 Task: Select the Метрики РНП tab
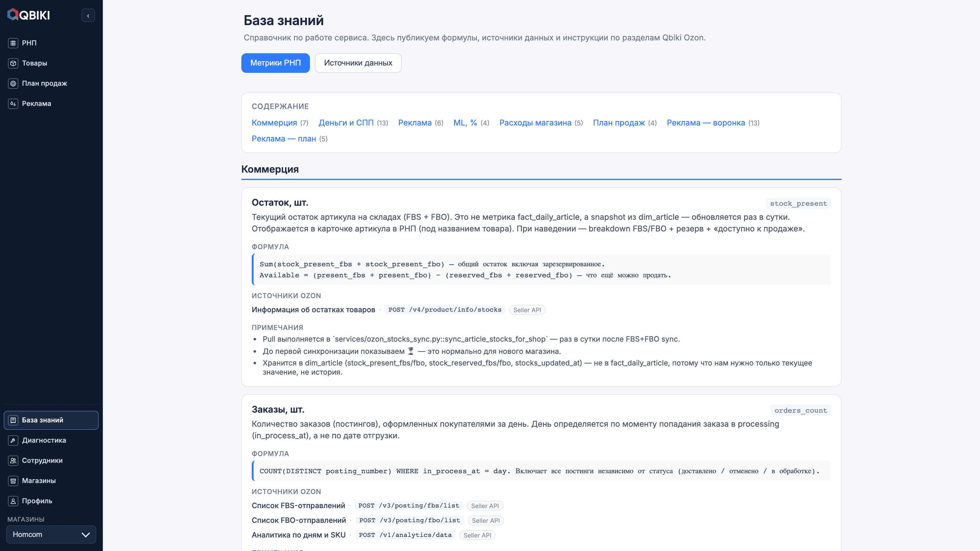click(275, 63)
